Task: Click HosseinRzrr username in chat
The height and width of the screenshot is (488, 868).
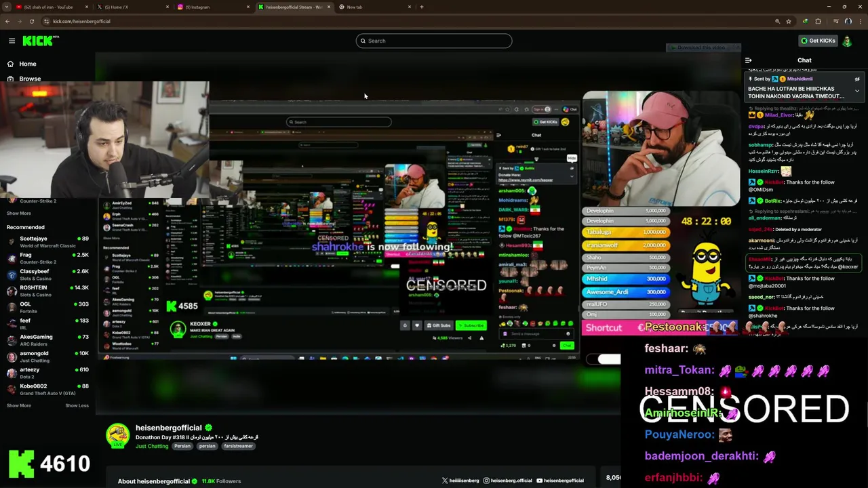Action: pyautogui.click(x=764, y=171)
